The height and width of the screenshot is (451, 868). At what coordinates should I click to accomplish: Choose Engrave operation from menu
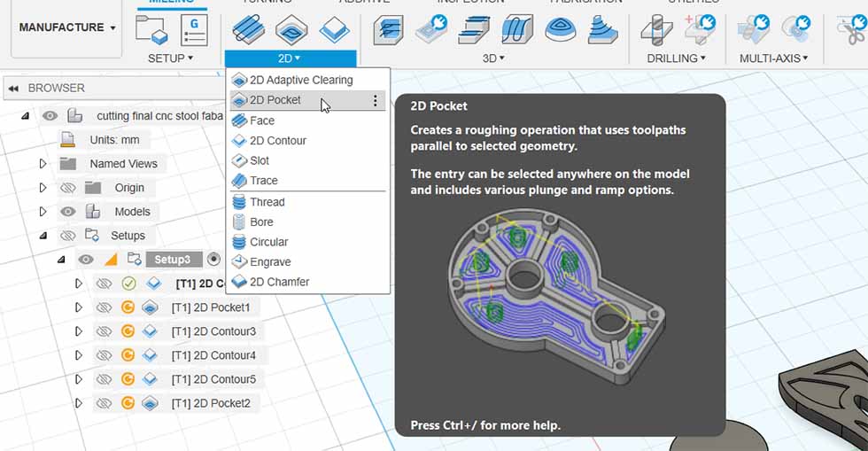pyautogui.click(x=308, y=261)
